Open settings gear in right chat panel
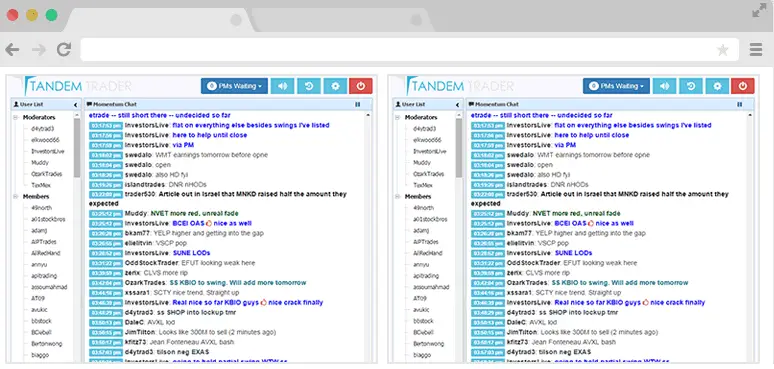This screenshot has height=369, width=774. [718, 86]
